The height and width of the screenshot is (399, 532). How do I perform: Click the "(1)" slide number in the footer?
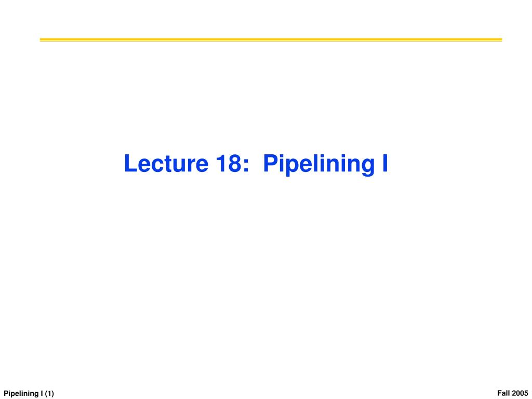(x=49, y=394)
